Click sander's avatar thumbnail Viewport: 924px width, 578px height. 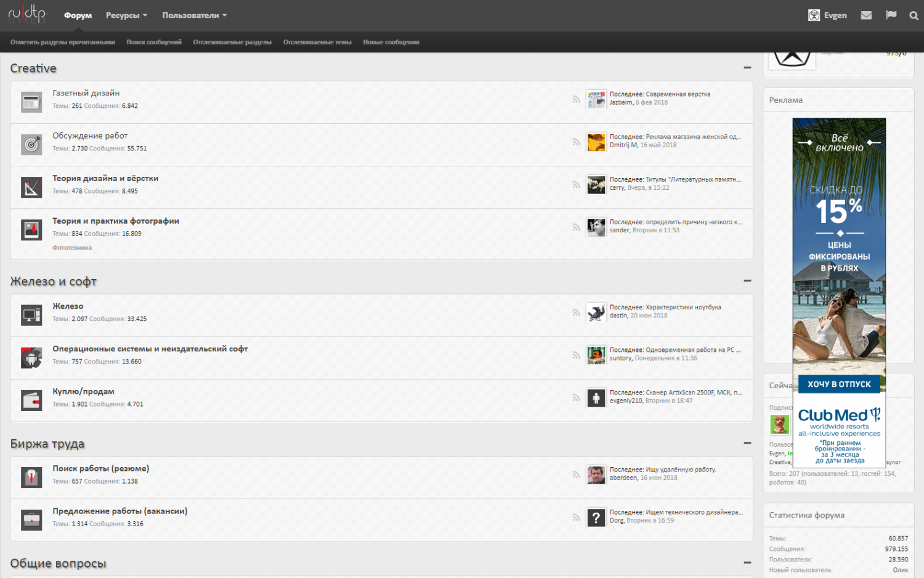tap(596, 227)
